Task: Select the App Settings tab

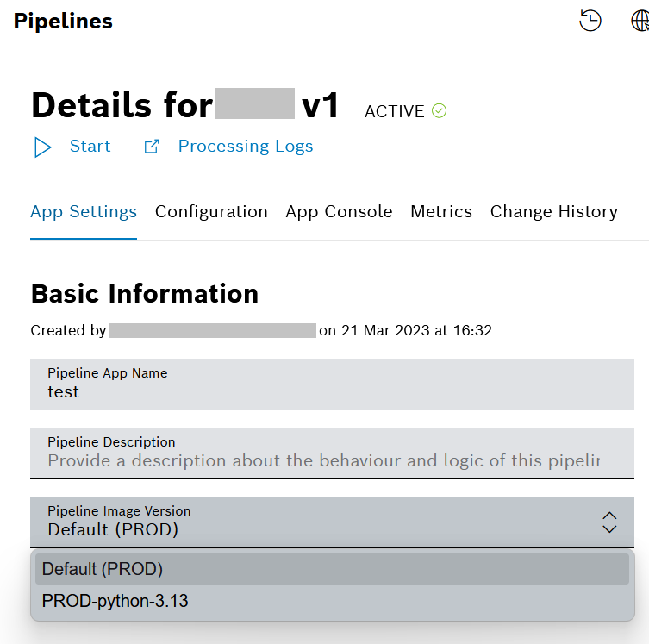Action: [x=84, y=212]
